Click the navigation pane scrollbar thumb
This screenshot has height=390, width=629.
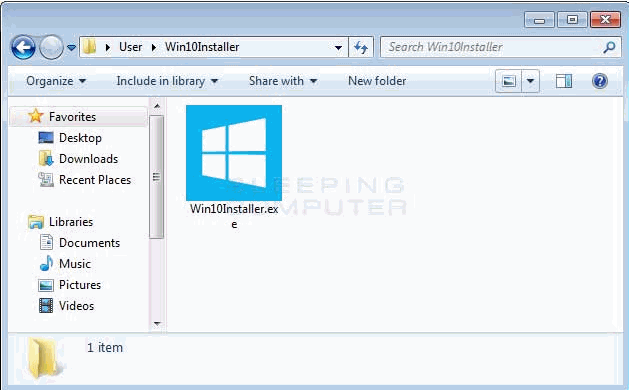pos(156,177)
